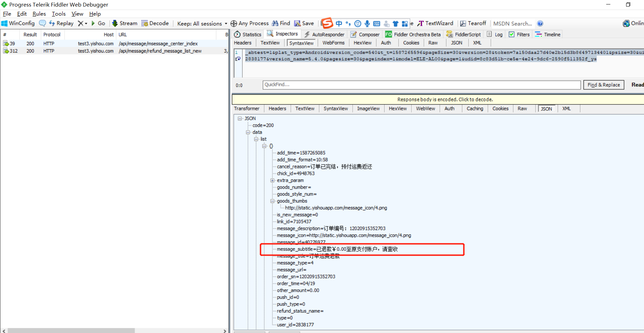Screen dimensions: 644x333
Task: Sort sessions by Result column header
Action: point(30,35)
